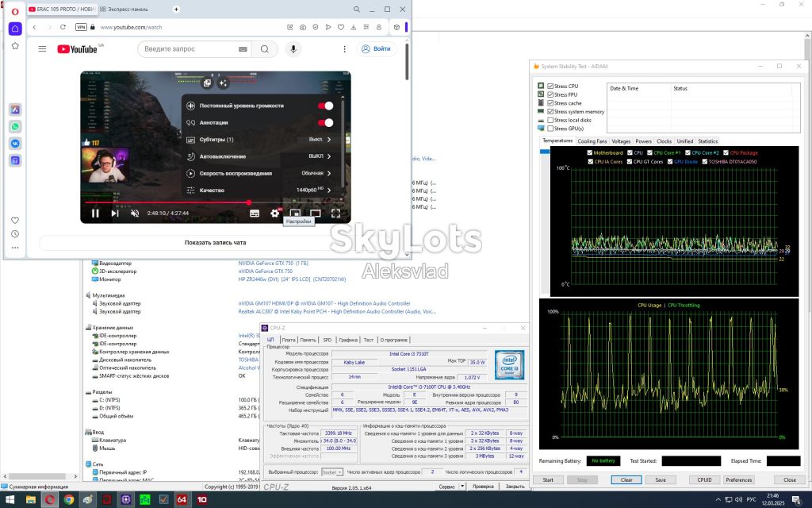Image resolution: width=812 pixels, height=508 pixels.
Task: Switch to the Statistics tab in AIDA64
Action: pos(708,141)
